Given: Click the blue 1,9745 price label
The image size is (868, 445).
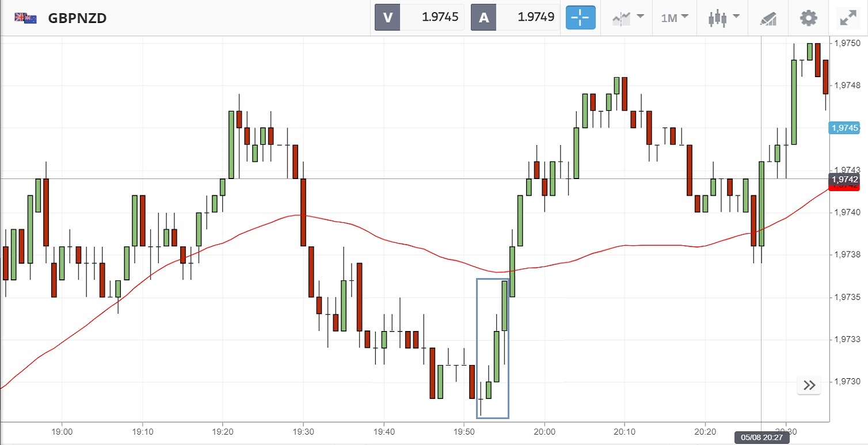Looking at the screenshot, I should coord(844,128).
